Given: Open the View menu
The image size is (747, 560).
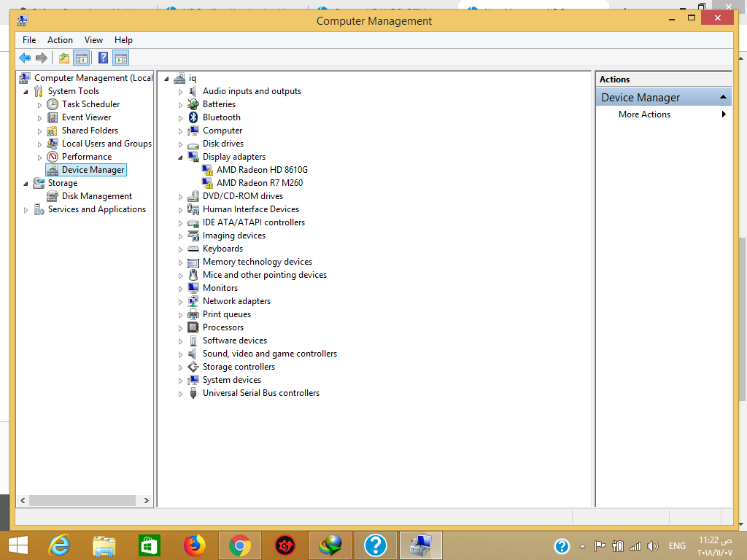Looking at the screenshot, I should [93, 39].
